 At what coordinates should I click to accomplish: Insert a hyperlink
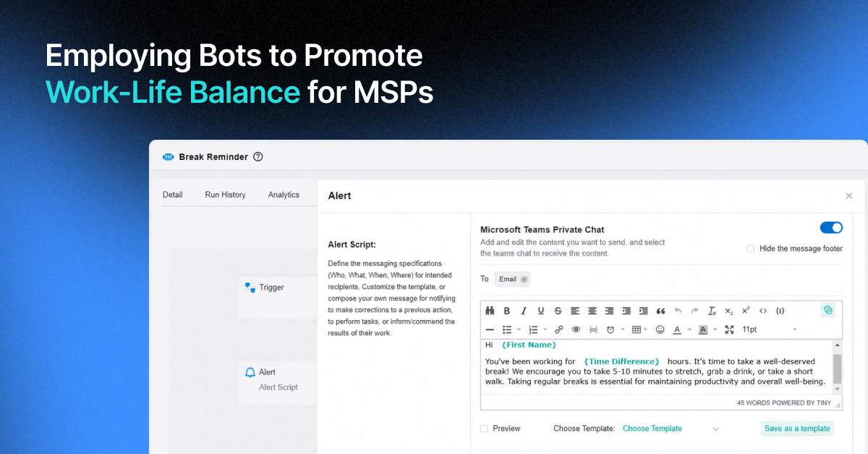[558, 329]
